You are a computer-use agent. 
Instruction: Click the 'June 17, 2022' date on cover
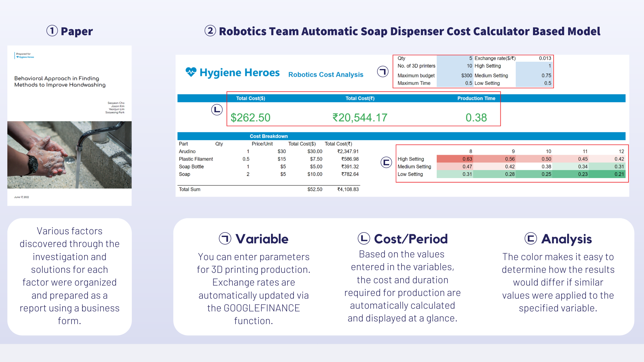coord(21,197)
